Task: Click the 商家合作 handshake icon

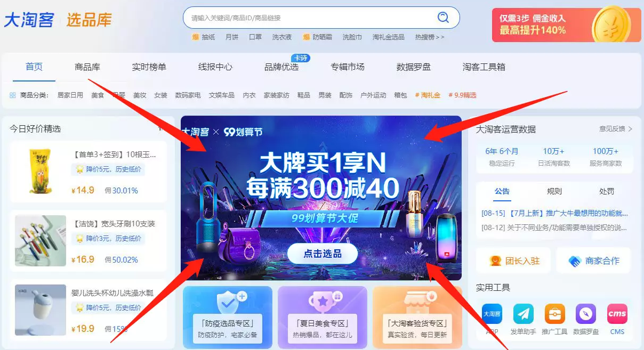Action: coord(575,261)
